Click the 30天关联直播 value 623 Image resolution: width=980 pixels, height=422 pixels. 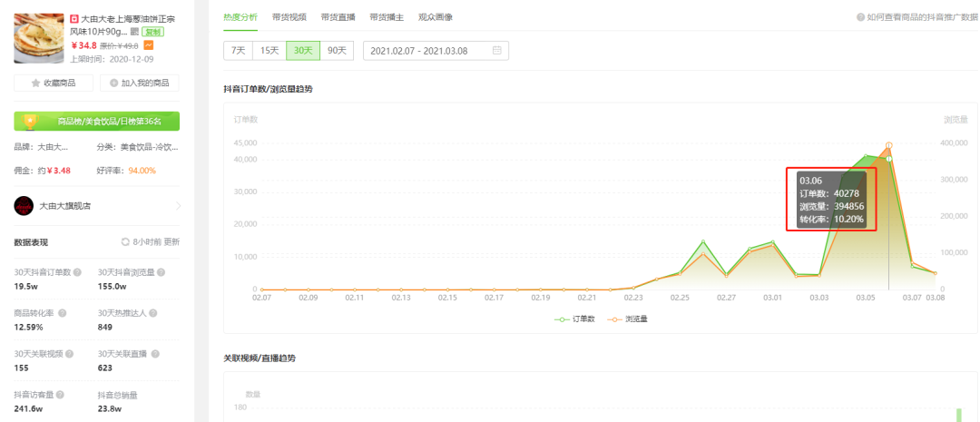click(x=105, y=368)
